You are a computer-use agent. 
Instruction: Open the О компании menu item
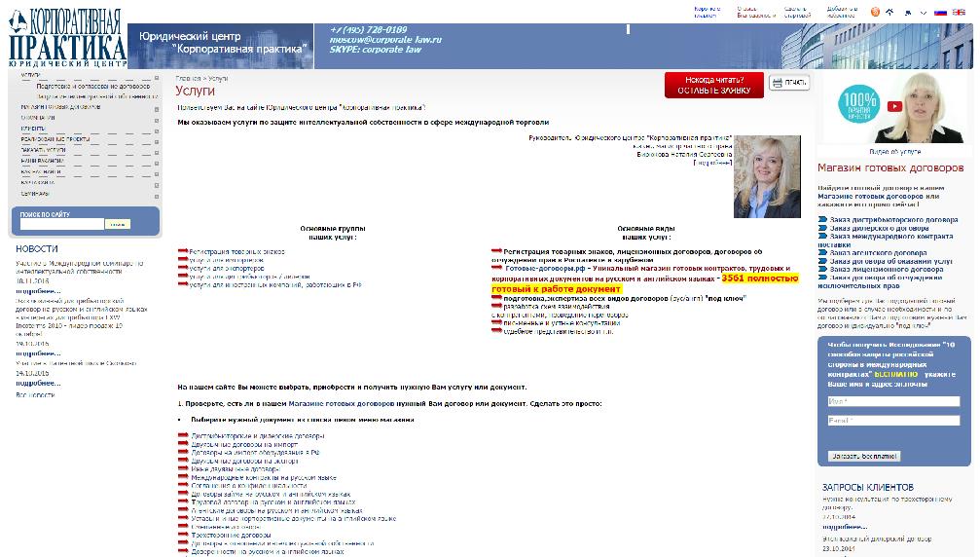tap(38, 118)
